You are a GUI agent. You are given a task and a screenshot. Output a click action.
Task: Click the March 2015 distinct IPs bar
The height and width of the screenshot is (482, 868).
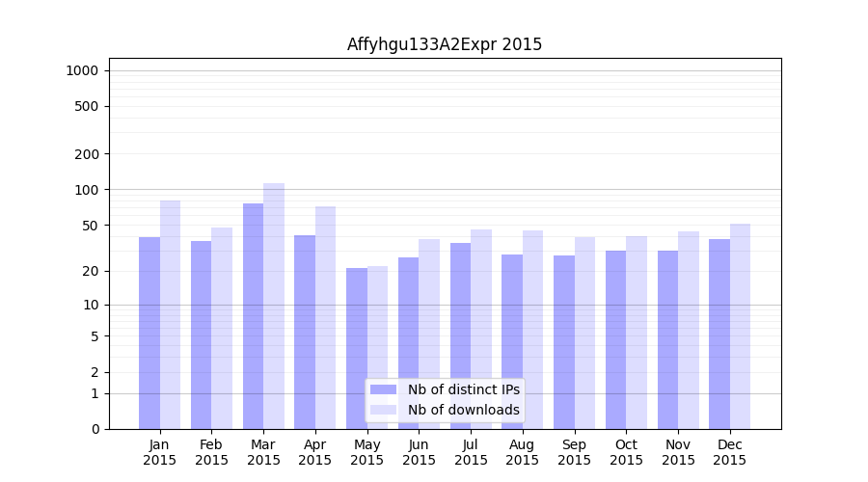253,316
